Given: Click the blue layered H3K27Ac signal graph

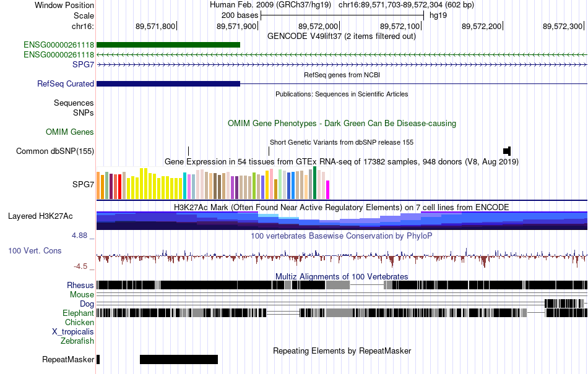Looking at the screenshot, I should tap(342, 220).
